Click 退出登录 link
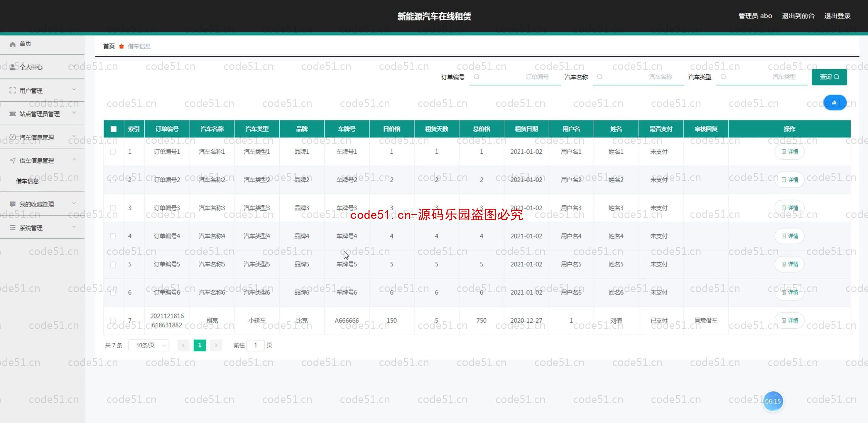Viewport: 868px width, 423px height. click(837, 16)
